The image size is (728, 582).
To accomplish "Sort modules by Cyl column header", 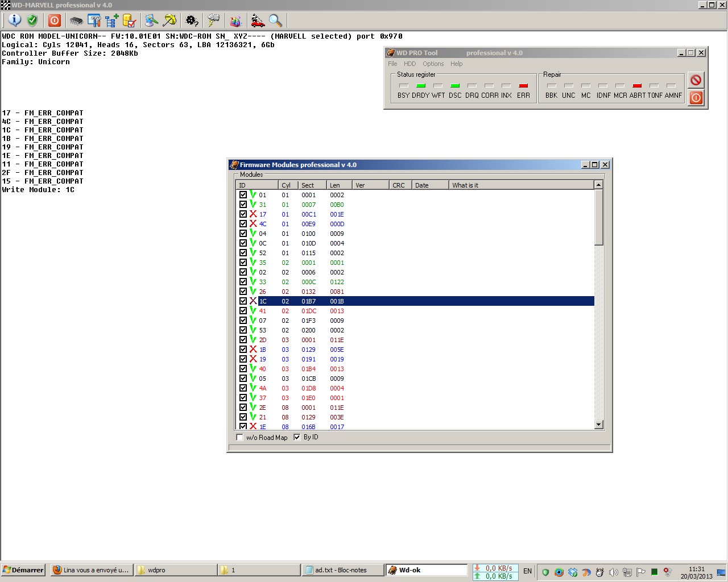I will [x=288, y=185].
